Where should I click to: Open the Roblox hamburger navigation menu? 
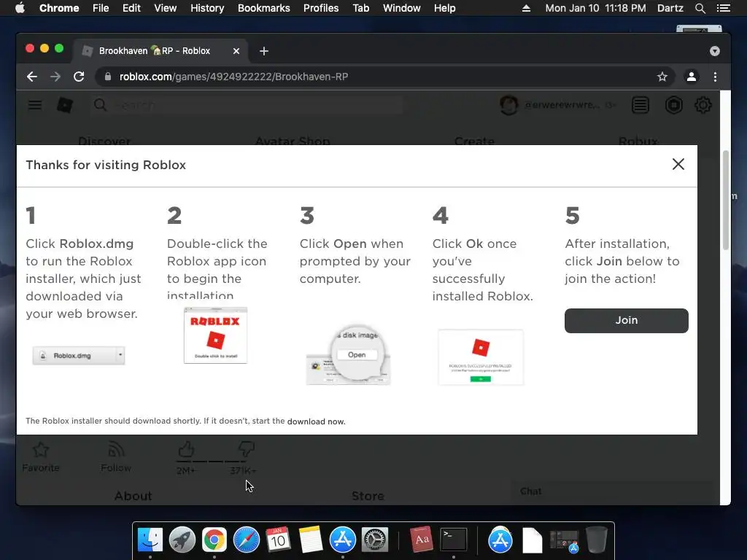tap(35, 105)
